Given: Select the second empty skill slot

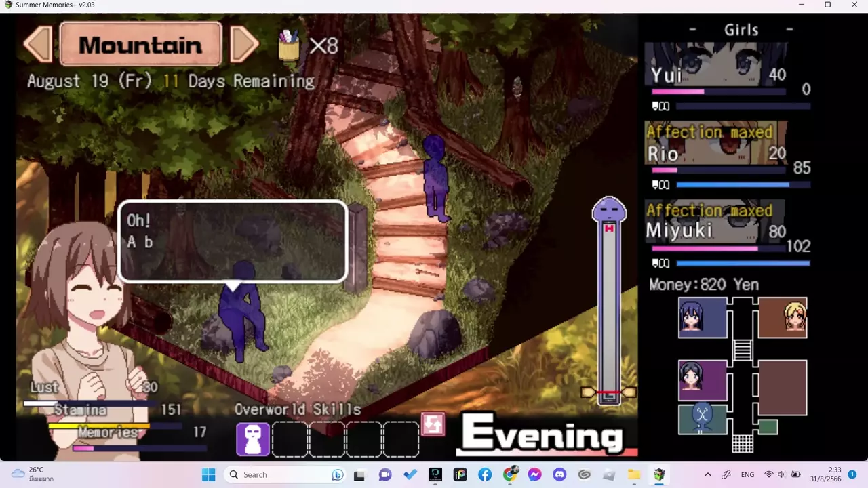Looking at the screenshot, I should point(327,439).
